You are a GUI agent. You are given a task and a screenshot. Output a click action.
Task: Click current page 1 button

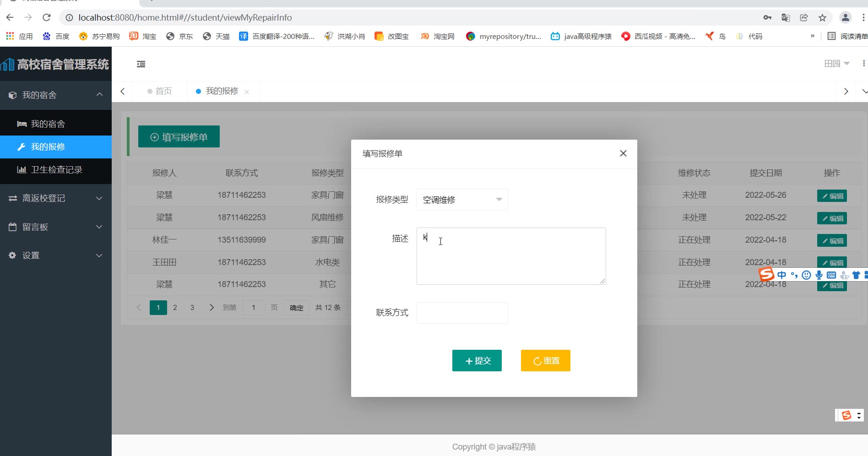(x=158, y=308)
